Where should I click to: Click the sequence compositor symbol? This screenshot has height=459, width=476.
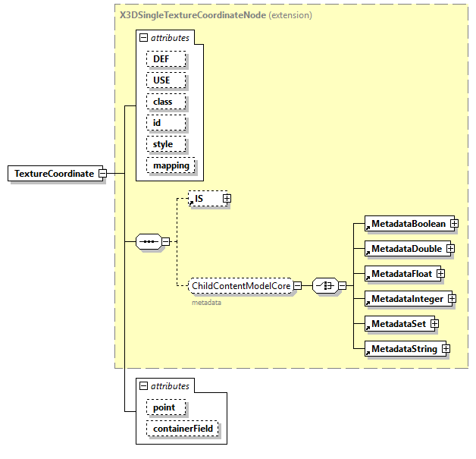click(x=148, y=242)
